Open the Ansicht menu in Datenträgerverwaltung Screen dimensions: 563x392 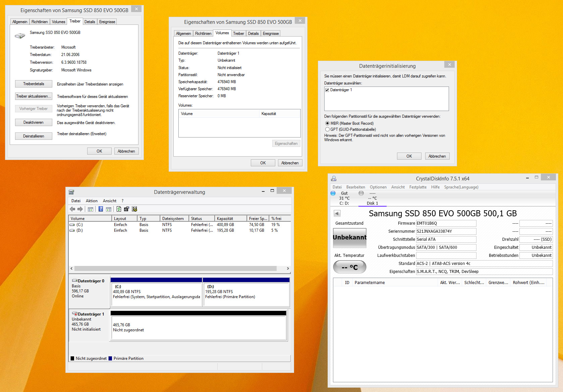pyautogui.click(x=110, y=201)
